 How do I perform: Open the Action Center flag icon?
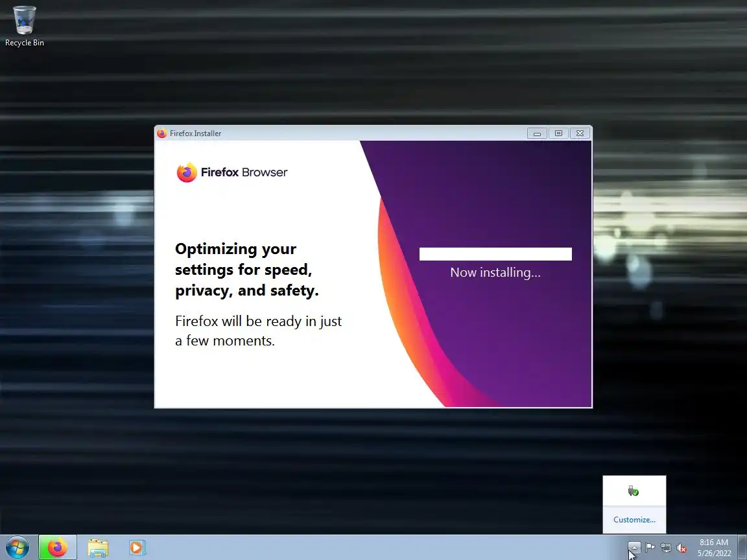click(x=650, y=548)
